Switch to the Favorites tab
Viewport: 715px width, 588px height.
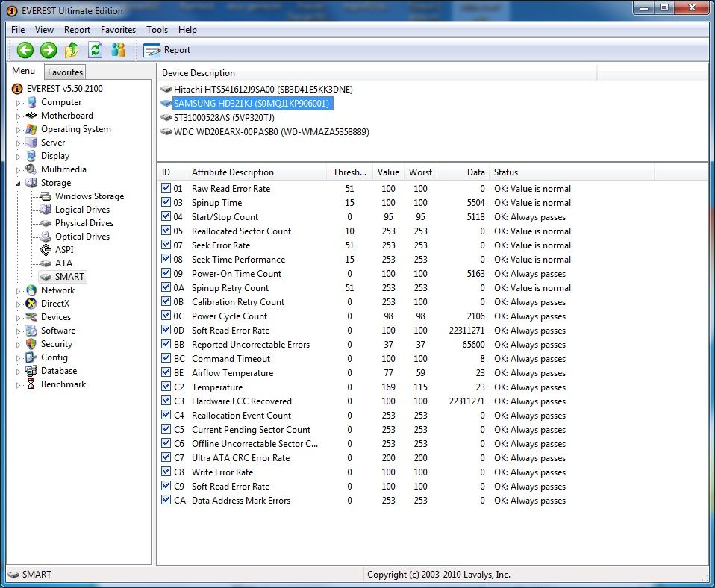tap(65, 72)
